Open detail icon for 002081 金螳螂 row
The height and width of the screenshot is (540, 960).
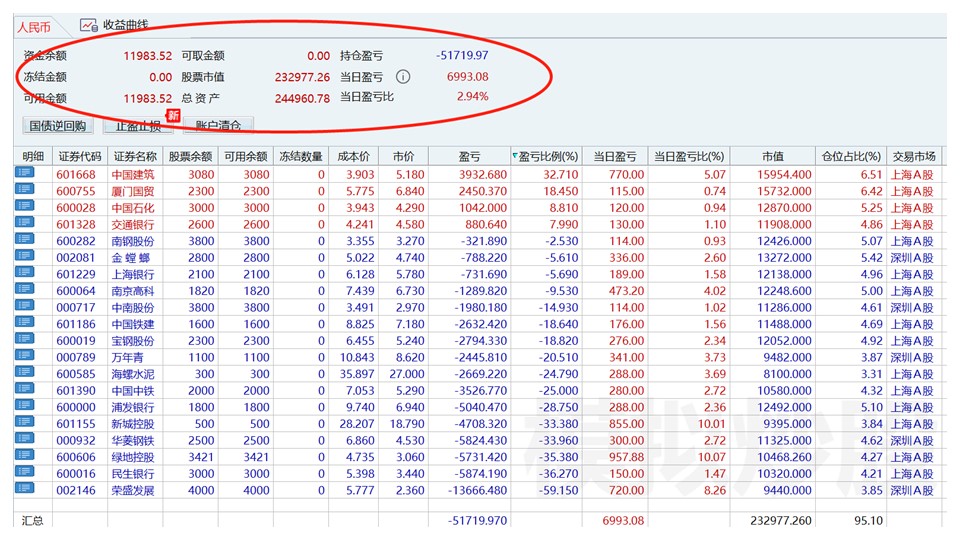point(24,255)
